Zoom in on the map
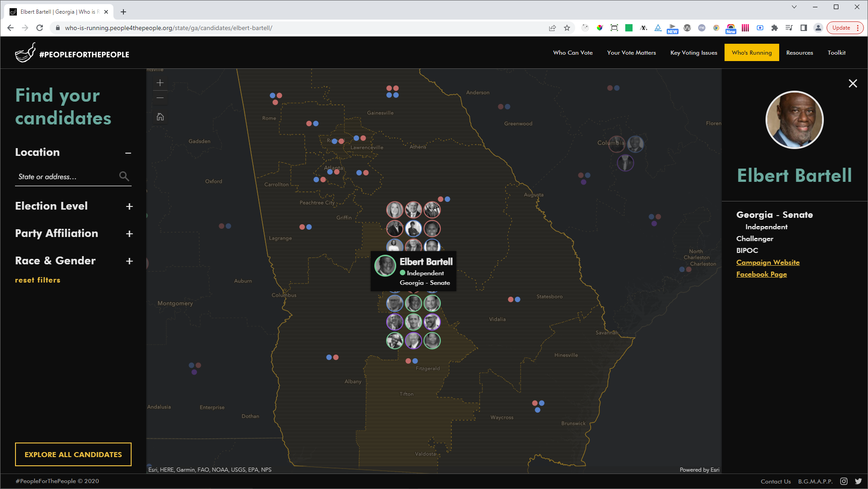Screen dimensions: 868x489 pyautogui.click(x=160, y=83)
